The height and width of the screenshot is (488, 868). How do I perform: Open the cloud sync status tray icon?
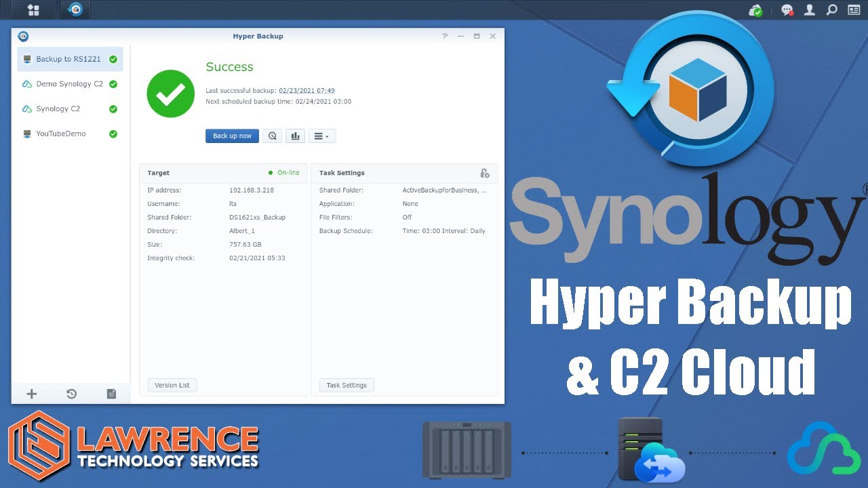tap(756, 10)
